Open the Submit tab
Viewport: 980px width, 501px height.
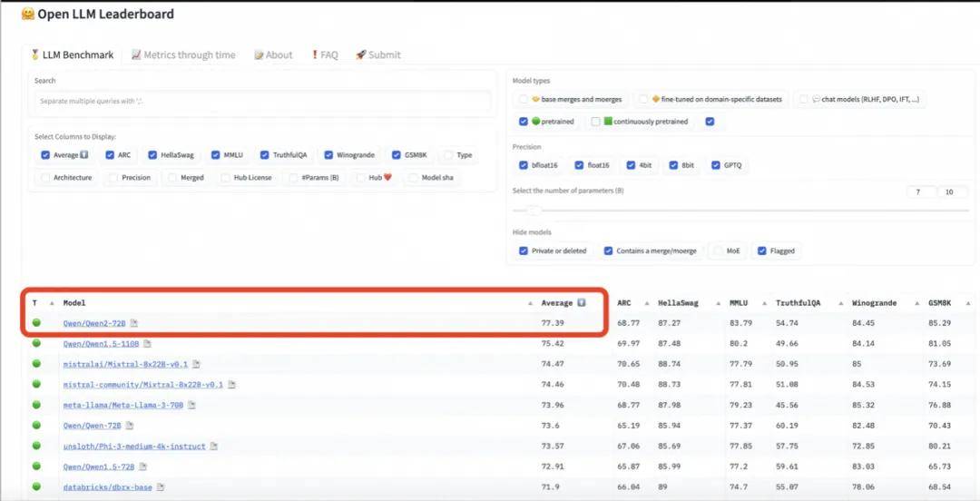[x=378, y=55]
